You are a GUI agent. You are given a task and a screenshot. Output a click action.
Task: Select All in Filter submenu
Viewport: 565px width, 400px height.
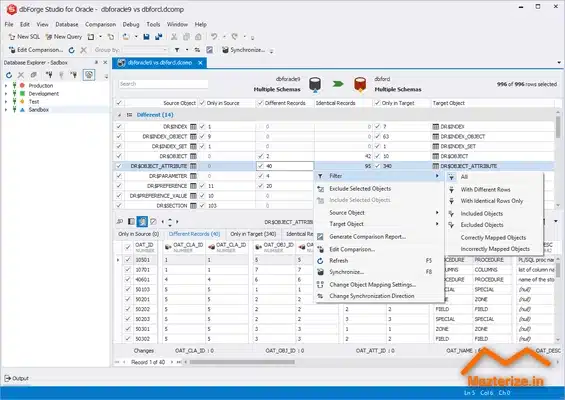[x=494, y=177]
